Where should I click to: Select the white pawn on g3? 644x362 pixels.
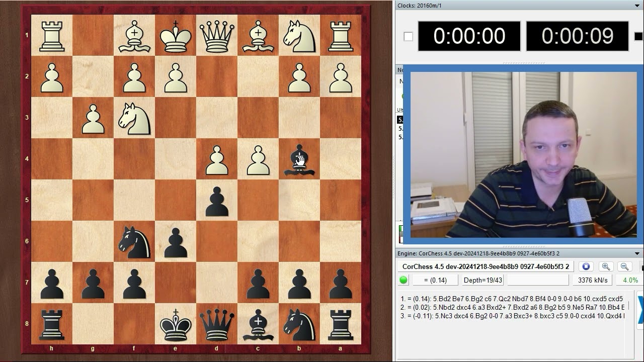click(x=93, y=118)
